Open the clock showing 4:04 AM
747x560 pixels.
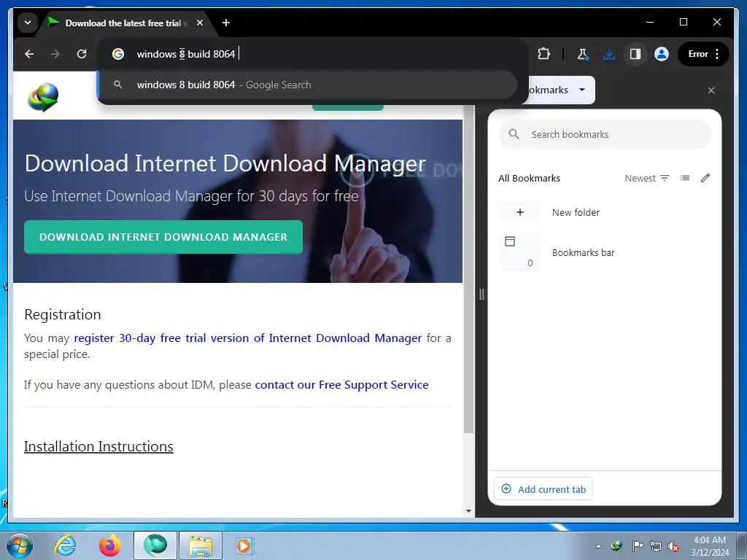[710, 546]
